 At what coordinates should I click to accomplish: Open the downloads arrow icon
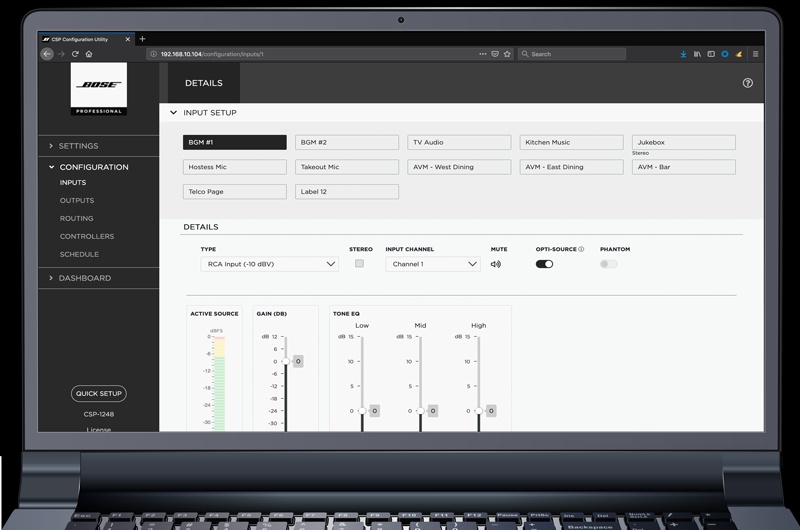click(683, 54)
